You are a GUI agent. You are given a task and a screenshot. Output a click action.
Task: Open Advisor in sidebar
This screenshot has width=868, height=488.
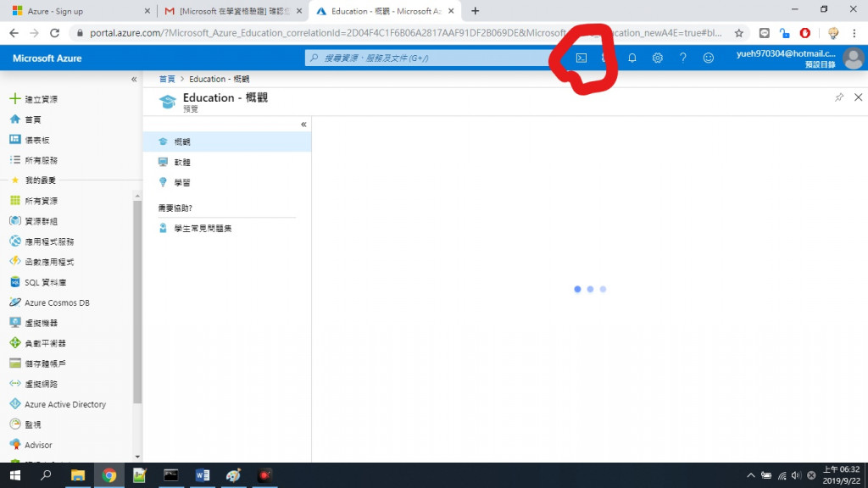pos(37,445)
